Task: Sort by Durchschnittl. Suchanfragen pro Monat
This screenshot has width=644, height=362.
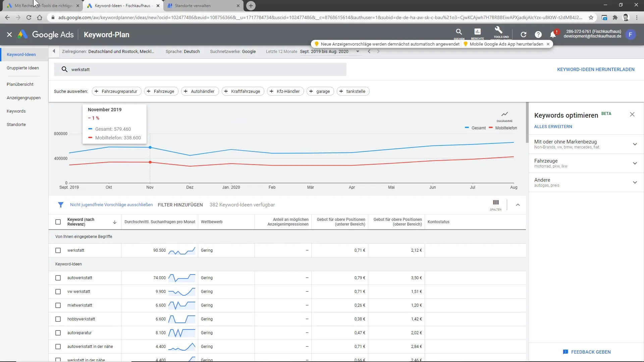Action: point(160,222)
